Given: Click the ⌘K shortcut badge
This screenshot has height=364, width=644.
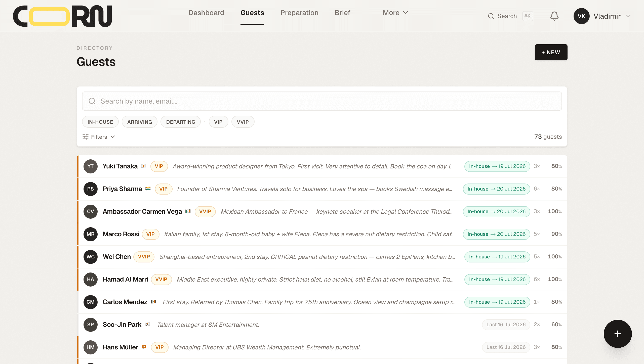Looking at the screenshot, I should coord(528,16).
